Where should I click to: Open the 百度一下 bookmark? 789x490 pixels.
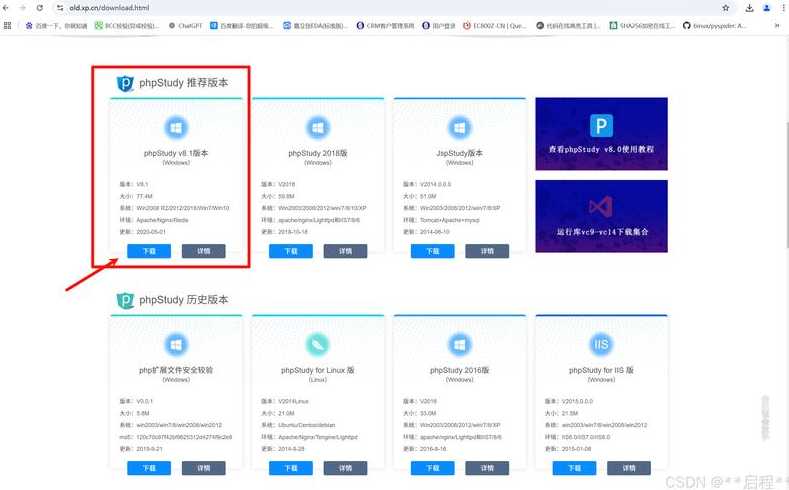[x=56, y=26]
